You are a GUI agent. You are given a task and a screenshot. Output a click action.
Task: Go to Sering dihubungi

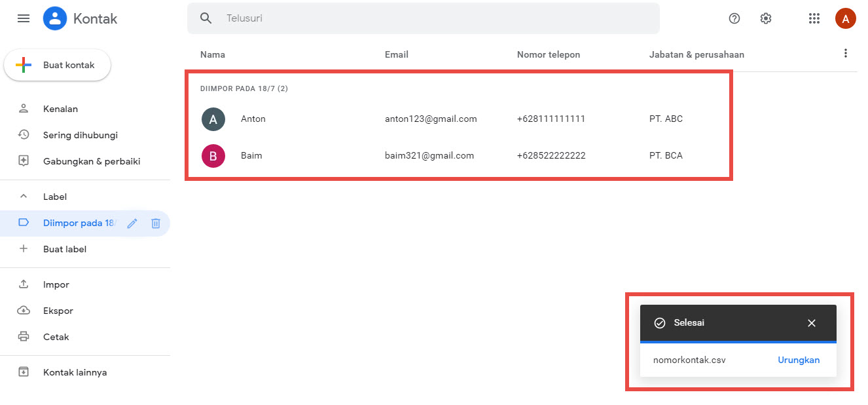point(80,135)
